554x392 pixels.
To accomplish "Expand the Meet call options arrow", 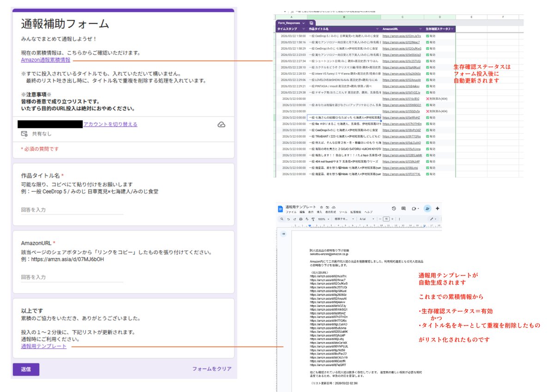I will [418, 209].
